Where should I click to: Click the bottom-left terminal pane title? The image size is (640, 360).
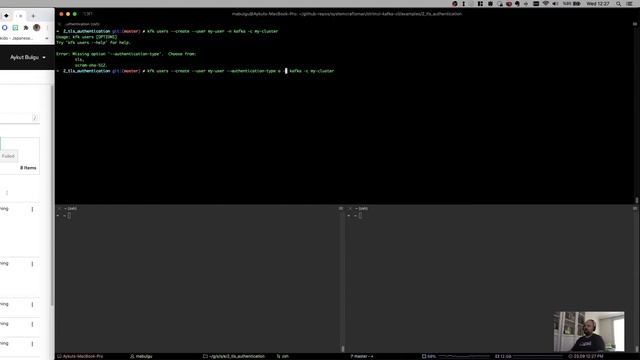(x=71, y=209)
